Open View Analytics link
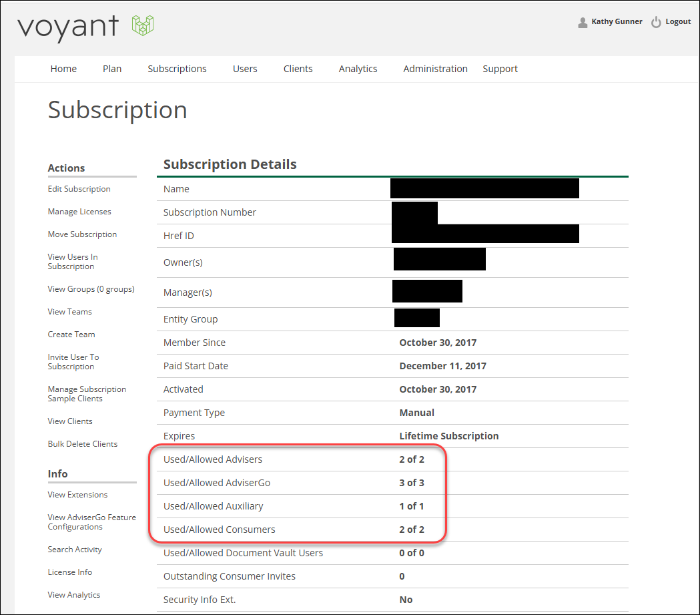Image resolution: width=700 pixels, height=615 pixels. coord(73,595)
